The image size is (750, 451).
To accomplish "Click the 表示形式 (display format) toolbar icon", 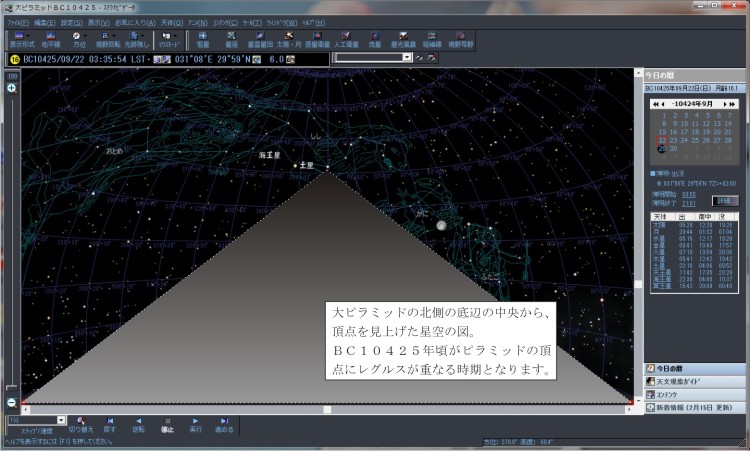I will click(21, 38).
